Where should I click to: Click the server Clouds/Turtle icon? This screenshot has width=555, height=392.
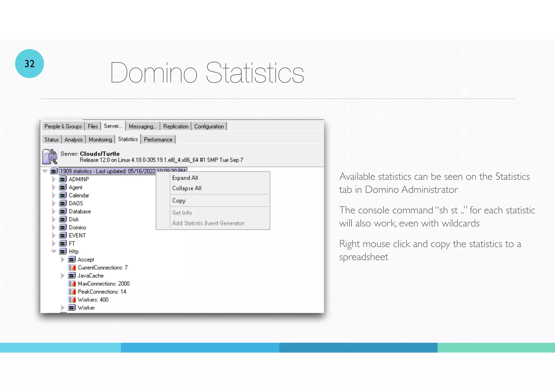click(x=50, y=156)
